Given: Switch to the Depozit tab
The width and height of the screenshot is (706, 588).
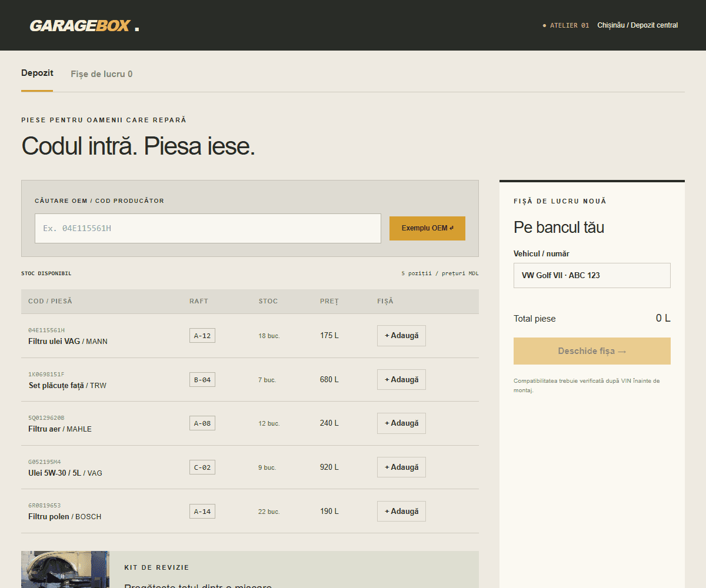Looking at the screenshot, I should point(37,73).
